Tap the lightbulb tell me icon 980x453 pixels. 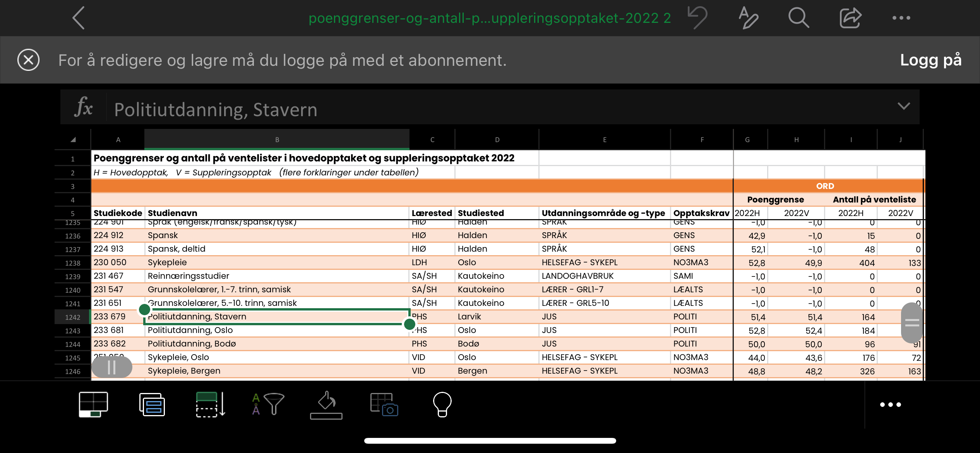tap(442, 405)
